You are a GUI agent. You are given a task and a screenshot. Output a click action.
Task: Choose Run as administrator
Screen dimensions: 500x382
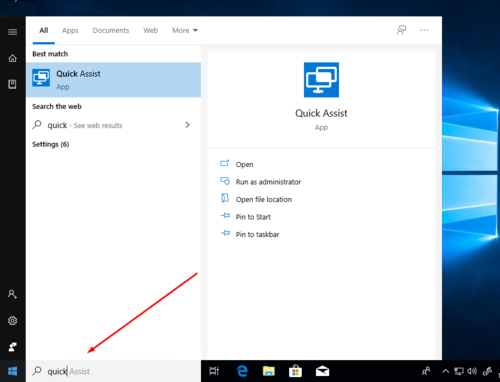[x=268, y=182]
